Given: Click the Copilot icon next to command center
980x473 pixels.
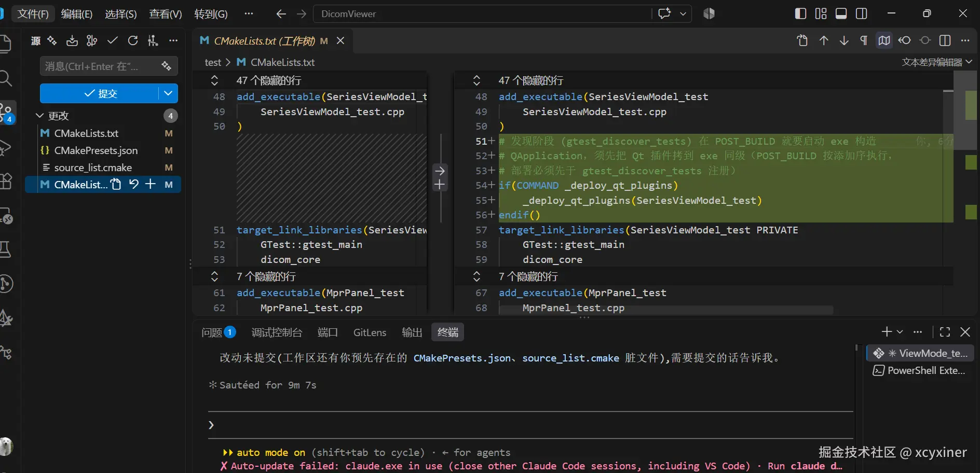Looking at the screenshot, I should [x=709, y=13].
